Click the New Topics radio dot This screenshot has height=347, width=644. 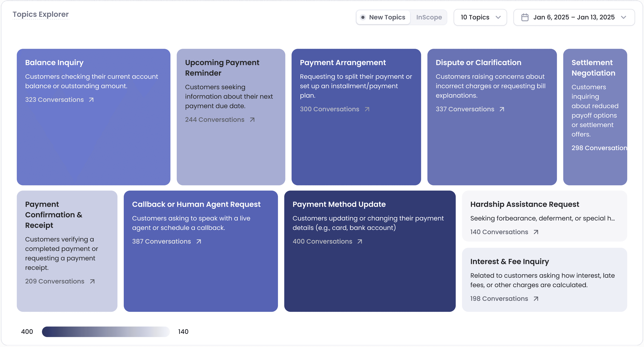point(363,17)
